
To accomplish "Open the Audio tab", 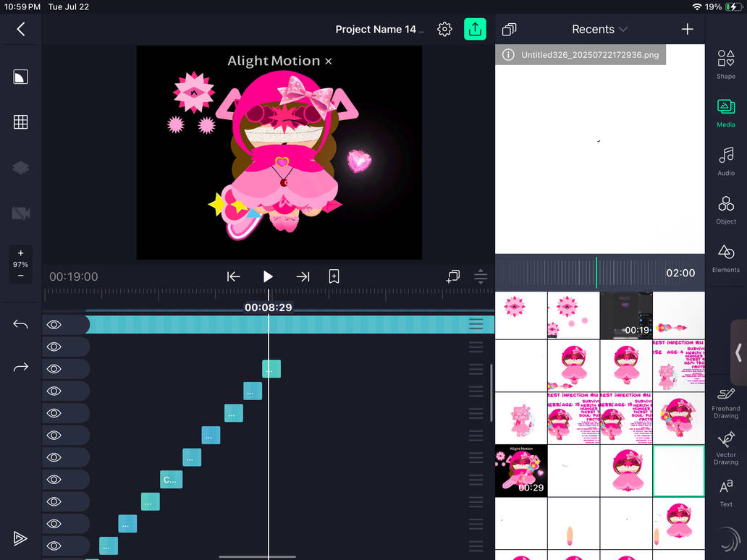I will point(725,161).
